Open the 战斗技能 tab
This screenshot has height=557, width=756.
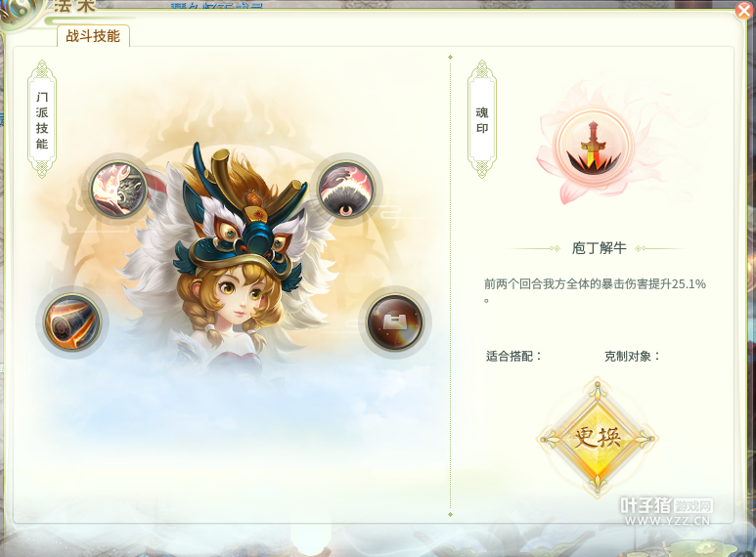coord(93,36)
